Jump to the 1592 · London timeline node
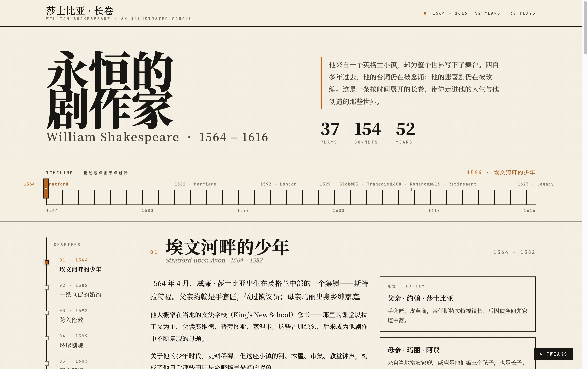The height and width of the screenshot is (369, 588). coord(278,184)
